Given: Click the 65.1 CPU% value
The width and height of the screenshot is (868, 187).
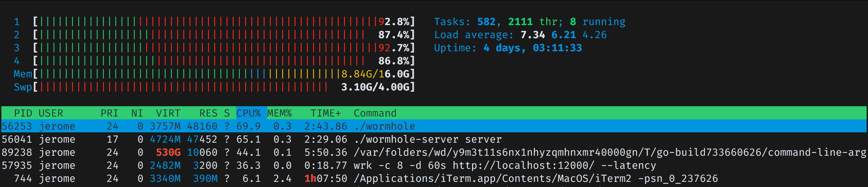Looking at the screenshot, I should point(249,139).
